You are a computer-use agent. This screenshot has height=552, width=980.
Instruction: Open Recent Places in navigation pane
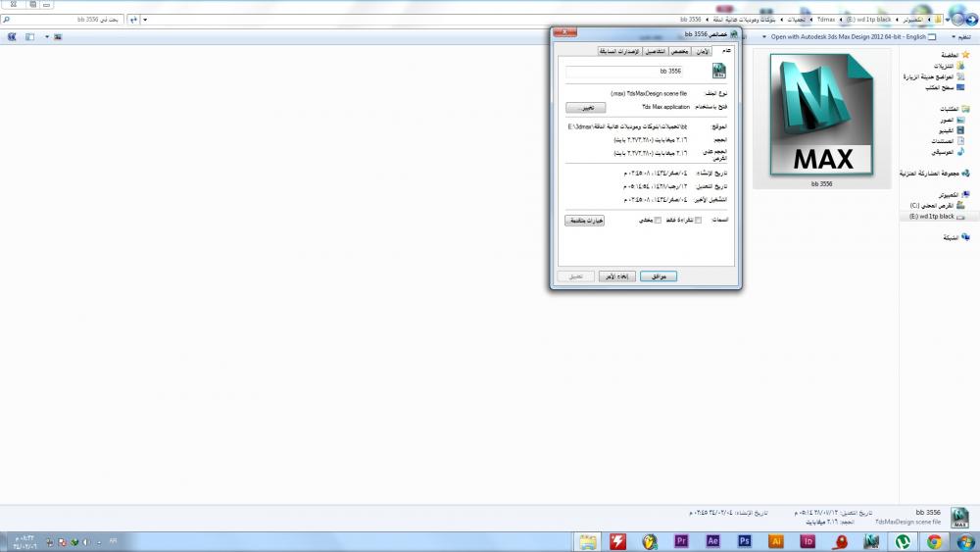(x=934, y=76)
